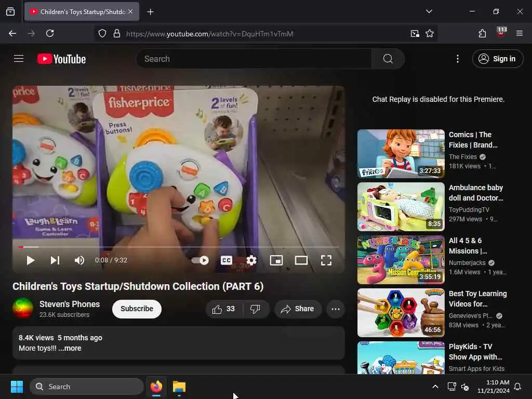The height and width of the screenshot is (399, 532).
Task: Seek on the video progress bar
Action: point(179,247)
